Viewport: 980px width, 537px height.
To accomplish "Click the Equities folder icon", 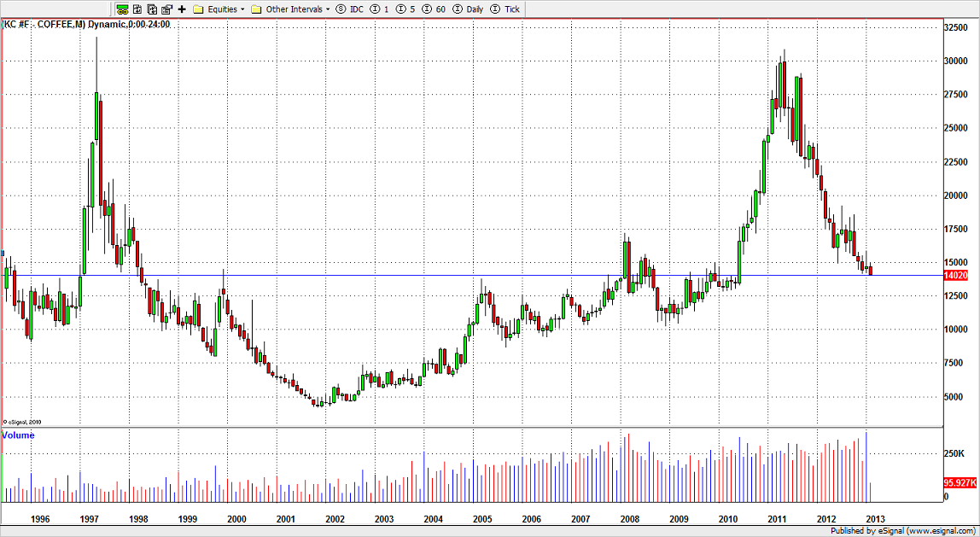I will pos(198,9).
